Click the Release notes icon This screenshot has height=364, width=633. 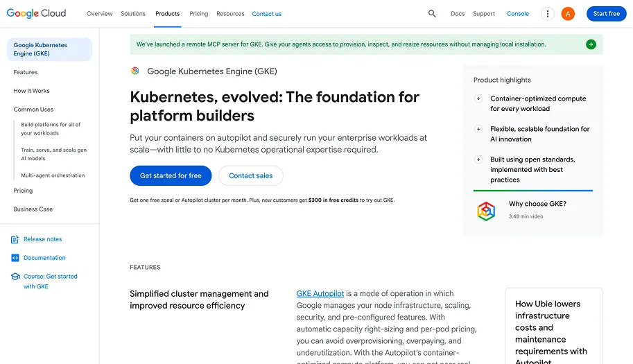tap(15, 239)
